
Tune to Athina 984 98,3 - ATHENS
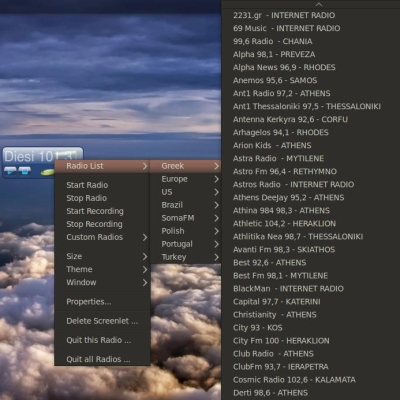click(311, 210)
